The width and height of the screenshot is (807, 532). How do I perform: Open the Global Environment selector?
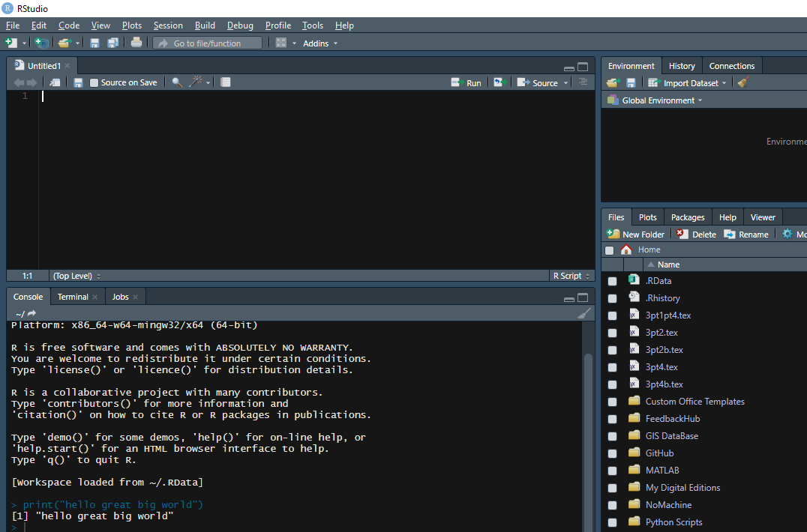point(655,100)
